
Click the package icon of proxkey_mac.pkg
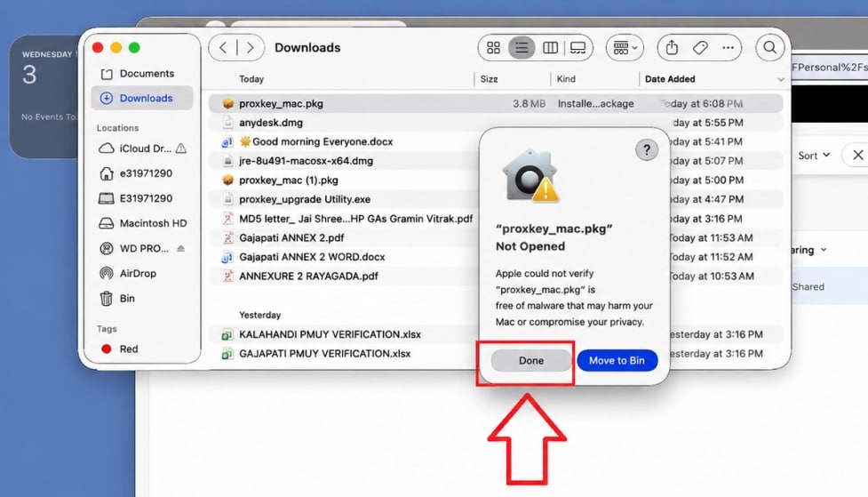click(x=227, y=104)
